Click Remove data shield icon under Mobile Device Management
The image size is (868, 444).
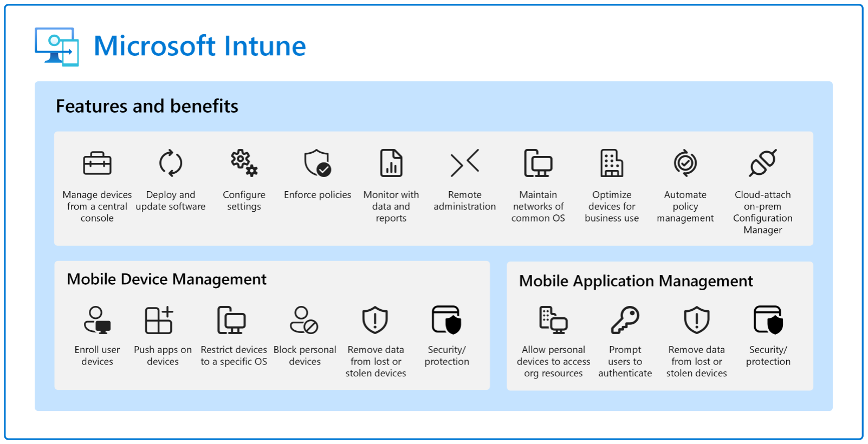pyautogui.click(x=375, y=320)
